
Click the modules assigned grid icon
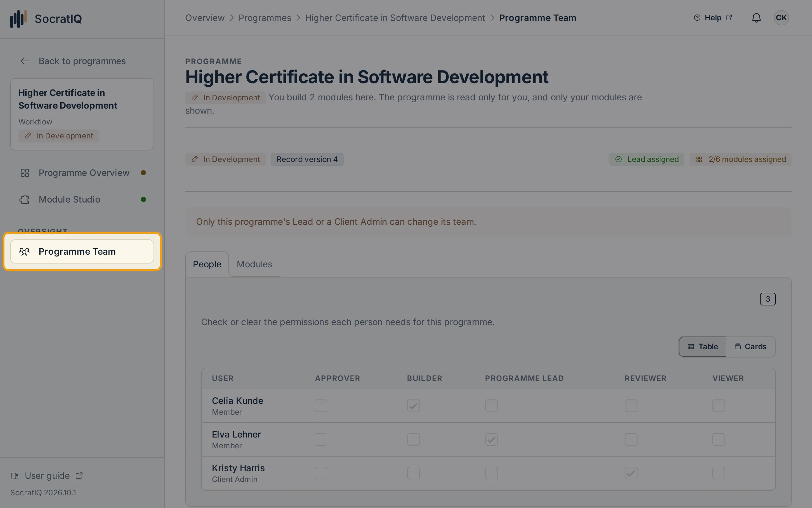click(699, 159)
